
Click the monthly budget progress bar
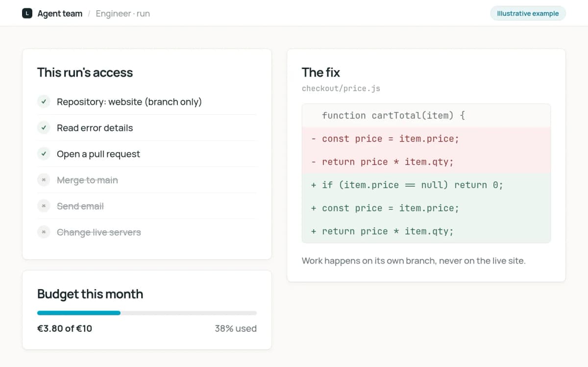pyautogui.click(x=147, y=313)
